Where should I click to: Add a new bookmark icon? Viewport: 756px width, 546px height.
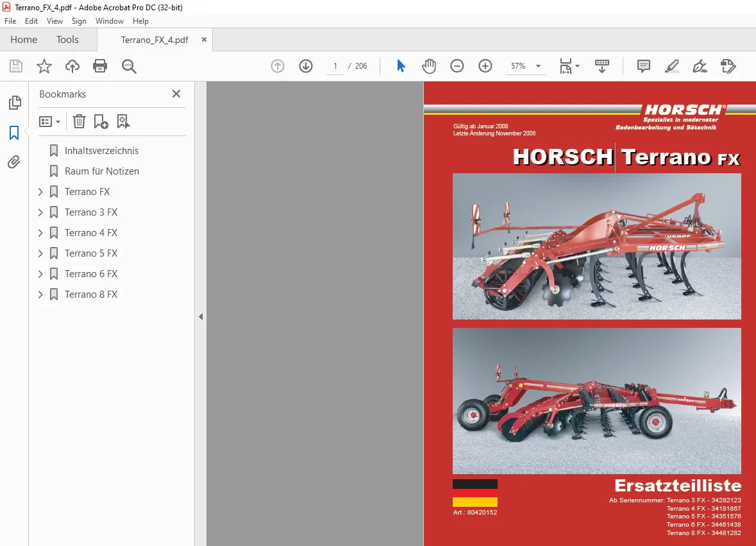pyautogui.click(x=101, y=121)
